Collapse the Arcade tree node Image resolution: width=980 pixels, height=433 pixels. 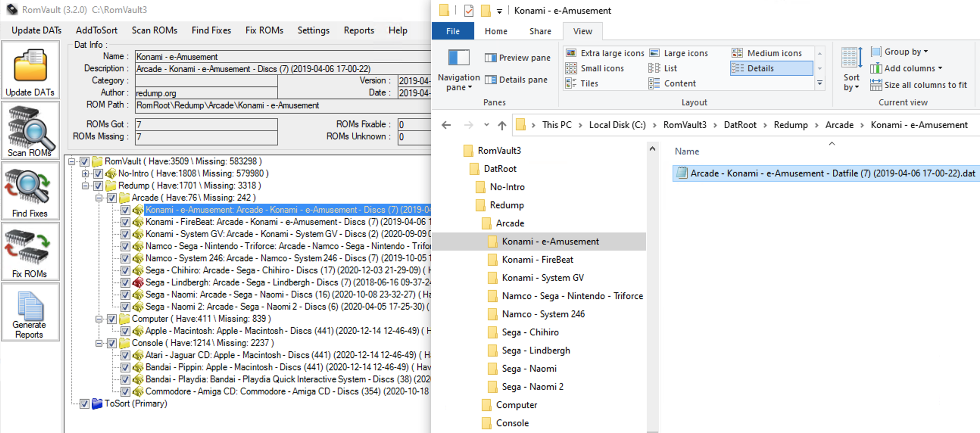click(99, 198)
